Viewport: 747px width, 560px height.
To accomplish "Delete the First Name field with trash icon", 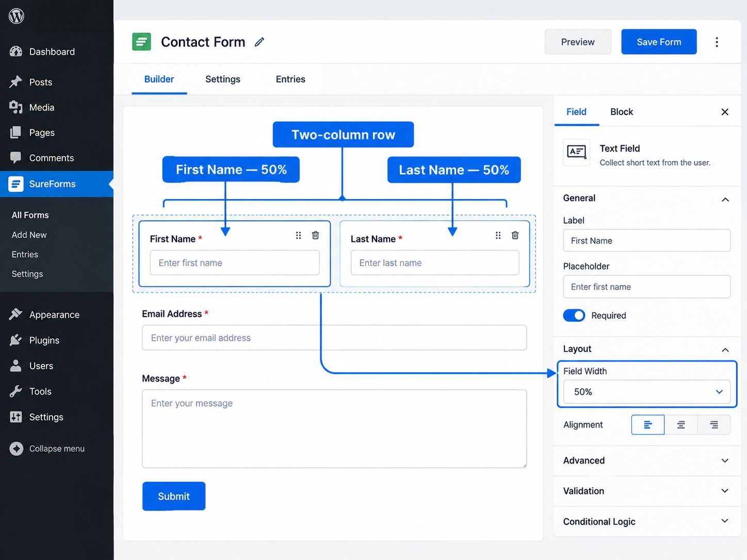I will 316,235.
